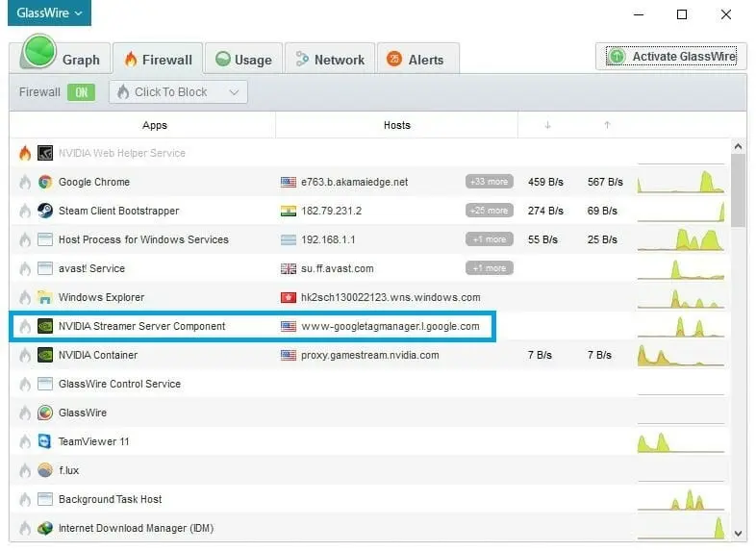This screenshot has width=756, height=551.
Task: Open the GlassWire main menu dropdown
Action: (49, 13)
